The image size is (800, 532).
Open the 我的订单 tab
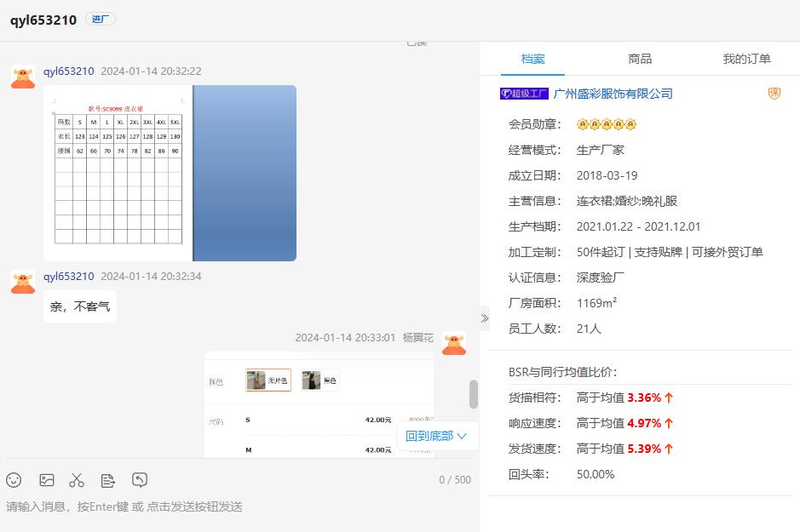[746, 59]
